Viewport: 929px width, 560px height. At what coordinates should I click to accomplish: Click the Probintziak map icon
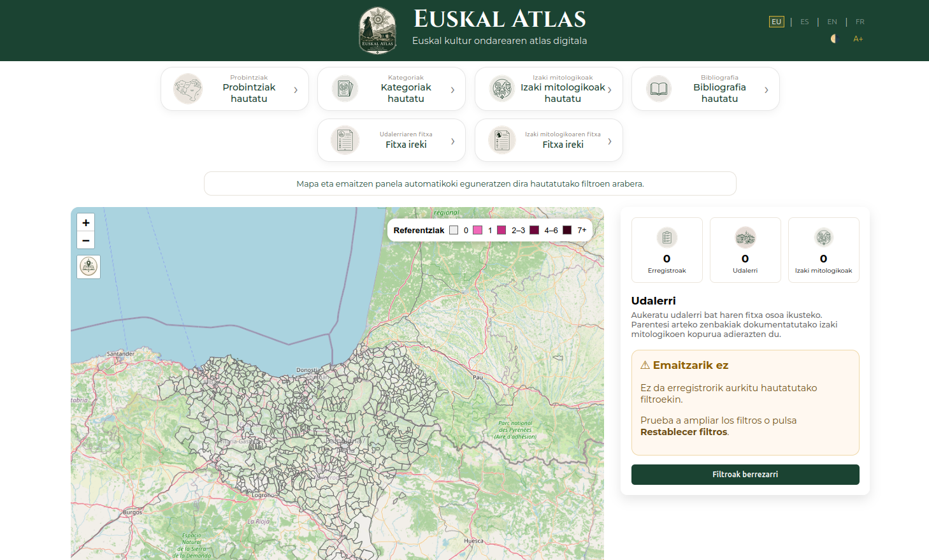click(x=188, y=89)
